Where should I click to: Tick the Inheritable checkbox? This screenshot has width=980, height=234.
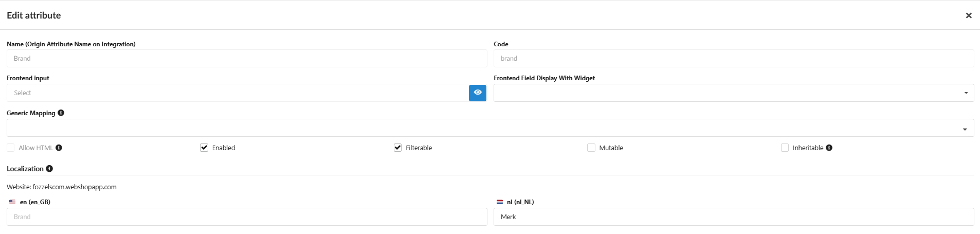pos(785,148)
